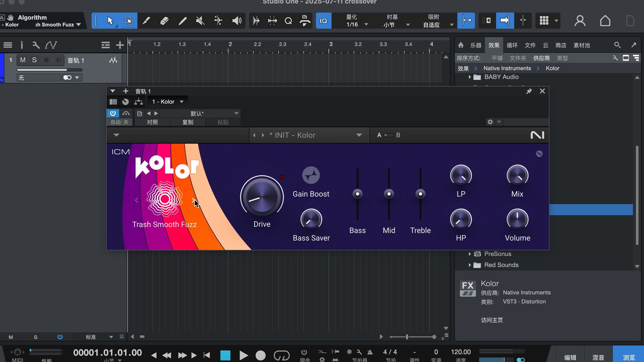This screenshot has height=362, width=644.
Task: Click the Volume knob
Action: coord(518,220)
